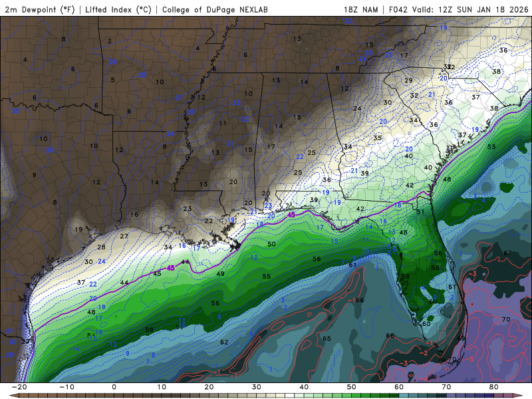Click the "60" tick label on the colorbar
532x399 pixels.
(x=399, y=387)
